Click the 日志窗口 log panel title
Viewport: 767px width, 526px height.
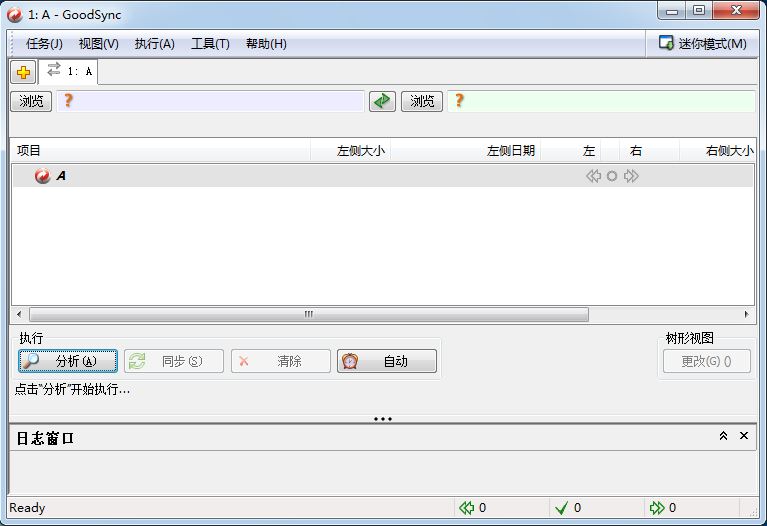(x=45, y=438)
